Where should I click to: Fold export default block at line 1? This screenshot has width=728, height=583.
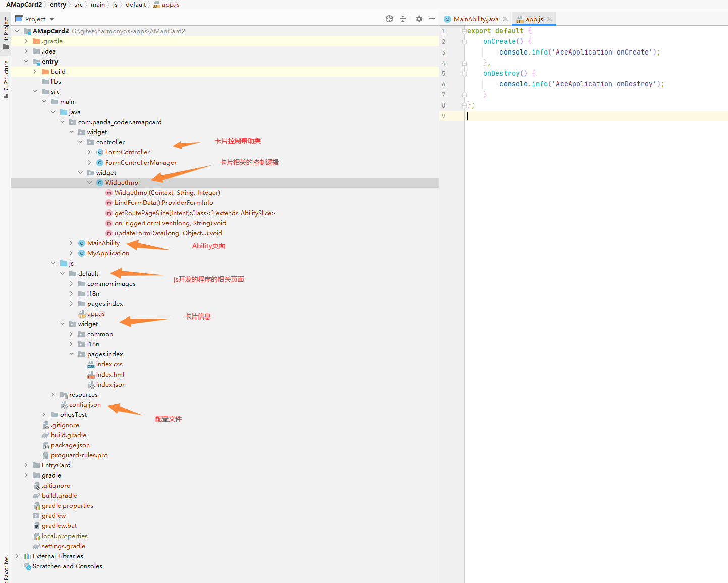[x=464, y=31]
